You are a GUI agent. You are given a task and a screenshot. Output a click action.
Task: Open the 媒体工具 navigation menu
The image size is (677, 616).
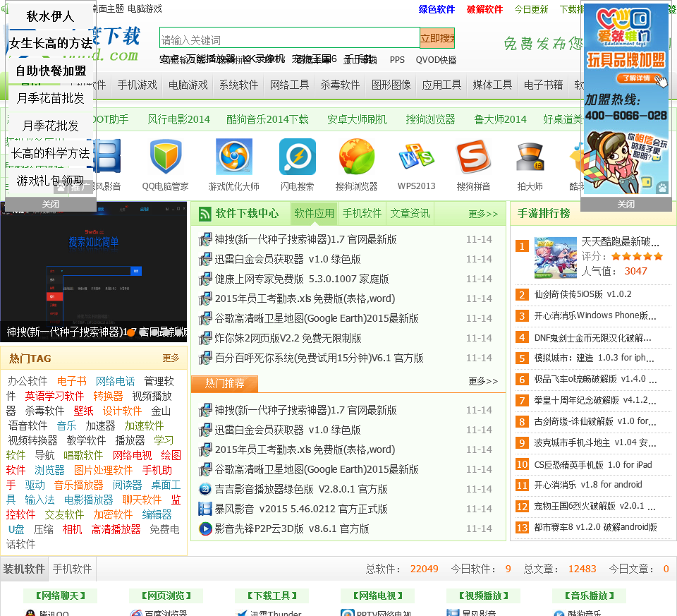coord(492,85)
